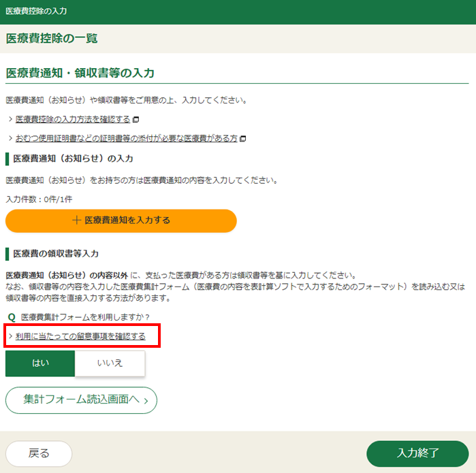Select はい for 医療費集計フォーム
Image resolution: width=476 pixels, height=473 pixels.
point(40,363)
